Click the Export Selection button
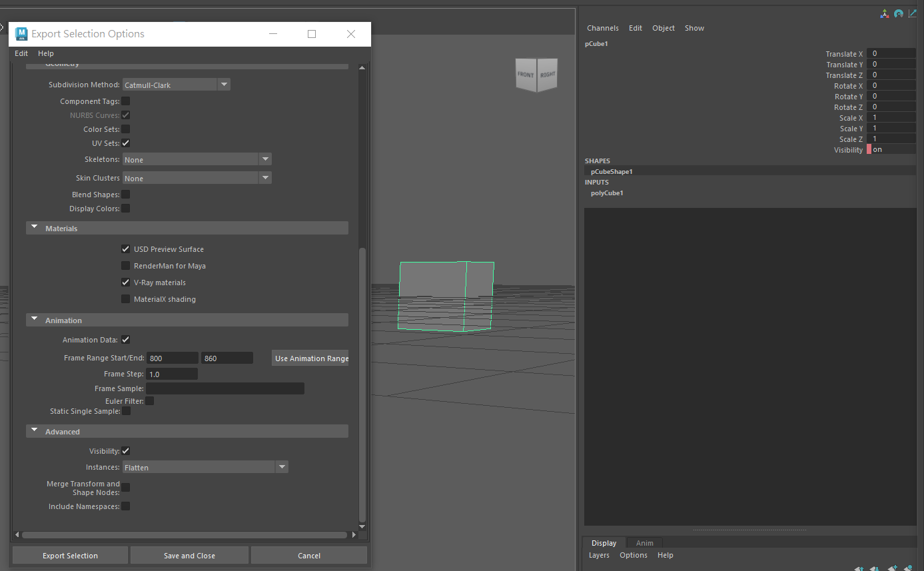924x571 pixels. 70,555
